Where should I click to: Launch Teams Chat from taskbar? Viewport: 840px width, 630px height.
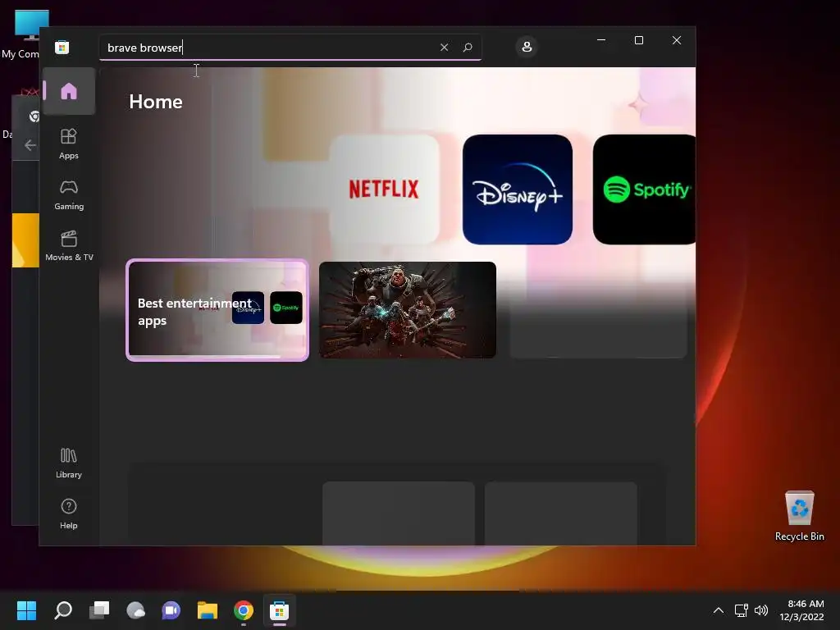[171, 610]
